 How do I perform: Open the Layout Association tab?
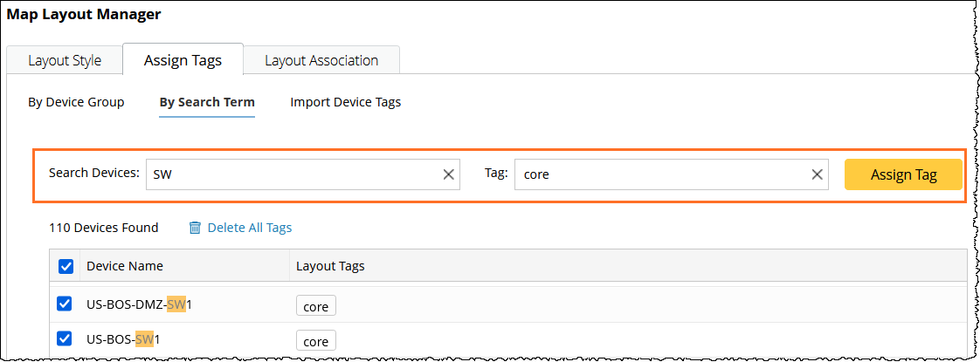pyautogui.click(x=321, y=60)
